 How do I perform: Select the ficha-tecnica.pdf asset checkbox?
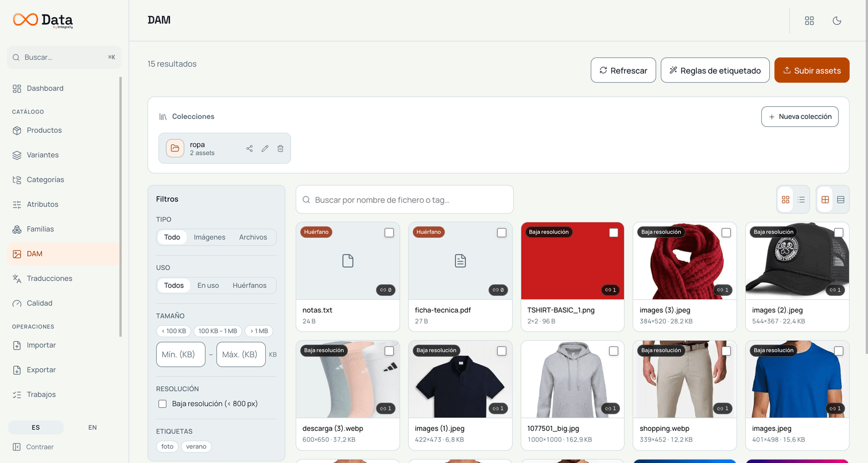[502, 233]
